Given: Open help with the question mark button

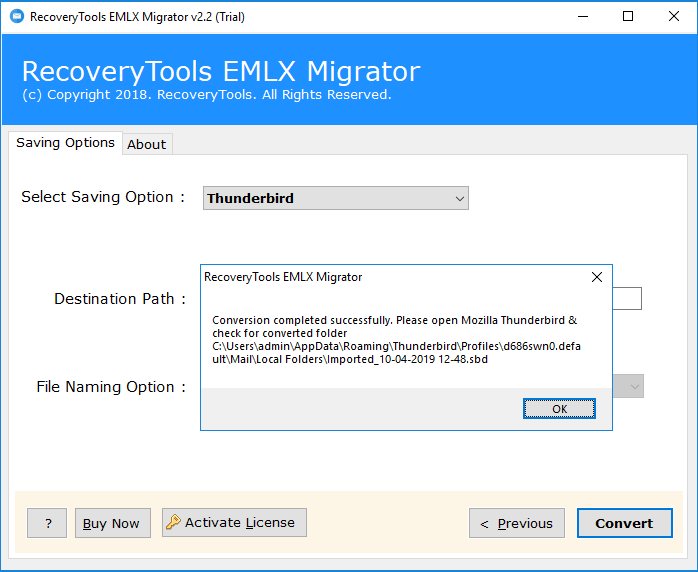Looking at the screenshot, I should (x=47, y=523).
